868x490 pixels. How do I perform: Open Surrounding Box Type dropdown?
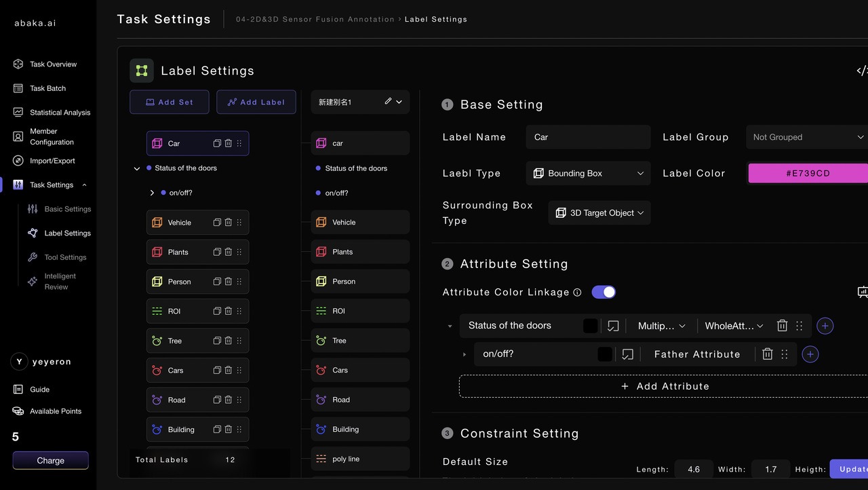tap(599, 212)
